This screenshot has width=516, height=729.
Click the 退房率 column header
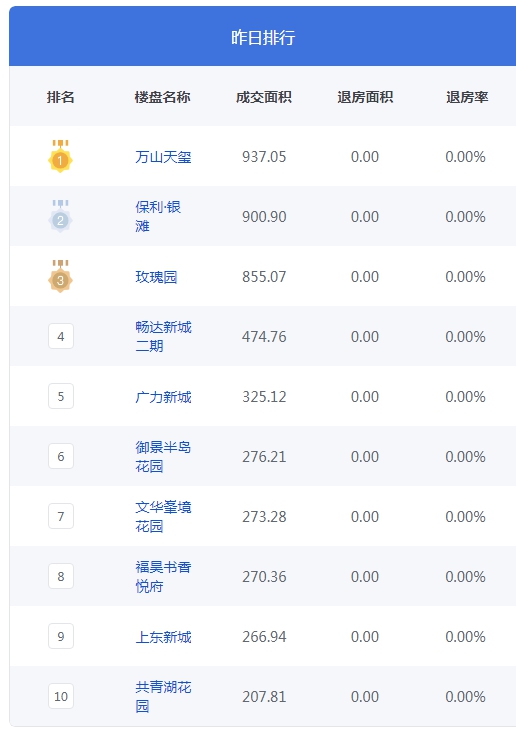[467, 97]
